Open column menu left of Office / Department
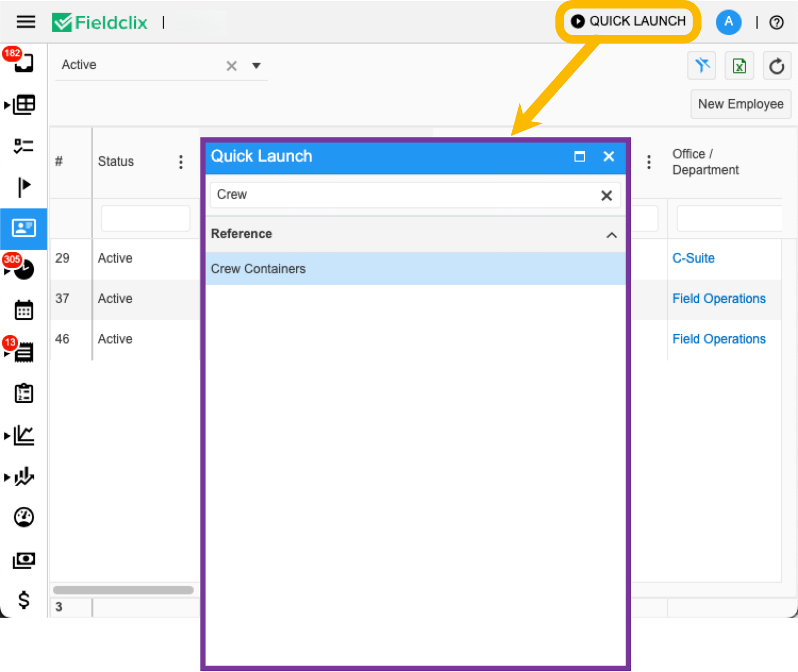The width and height of the screenshot is (798, 672). pos(649,162)
